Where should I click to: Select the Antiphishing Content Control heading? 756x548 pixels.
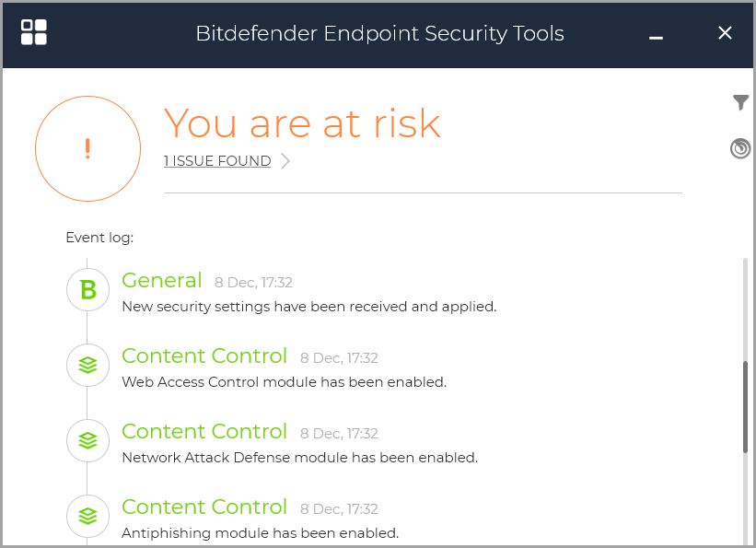pyautogui.click(x=204, y=507)
